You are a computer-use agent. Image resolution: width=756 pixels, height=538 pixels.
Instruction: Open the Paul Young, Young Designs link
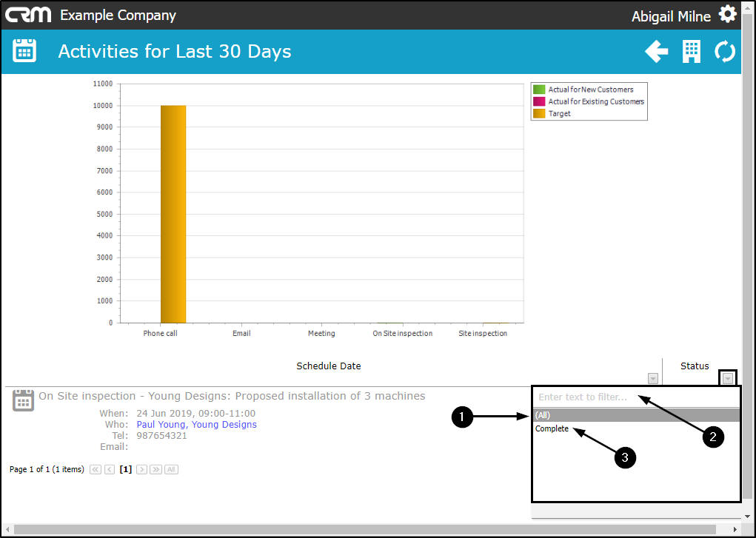[x=196, y=425]
